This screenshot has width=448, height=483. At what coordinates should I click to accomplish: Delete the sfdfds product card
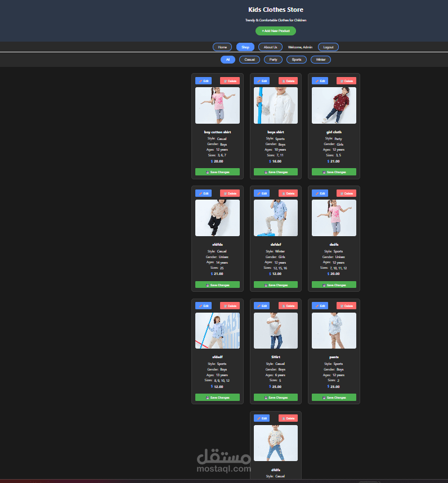click(230, 193)
